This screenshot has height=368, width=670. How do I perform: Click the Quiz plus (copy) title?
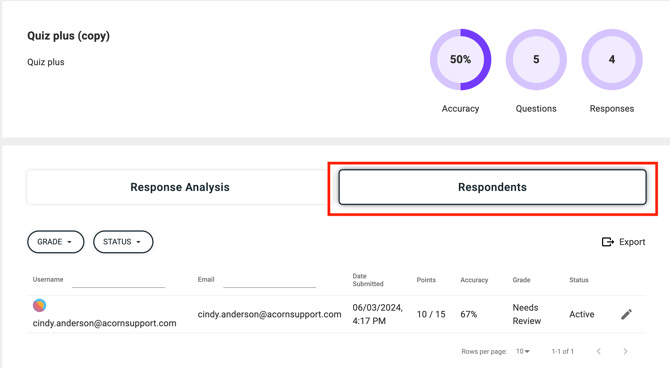pos(68,36)
